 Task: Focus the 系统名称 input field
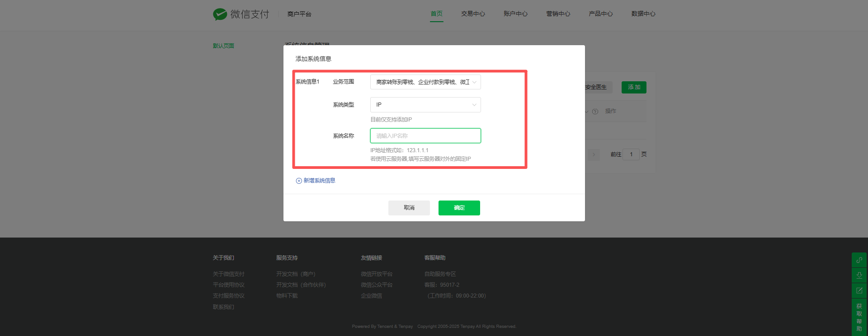(425, 136)
